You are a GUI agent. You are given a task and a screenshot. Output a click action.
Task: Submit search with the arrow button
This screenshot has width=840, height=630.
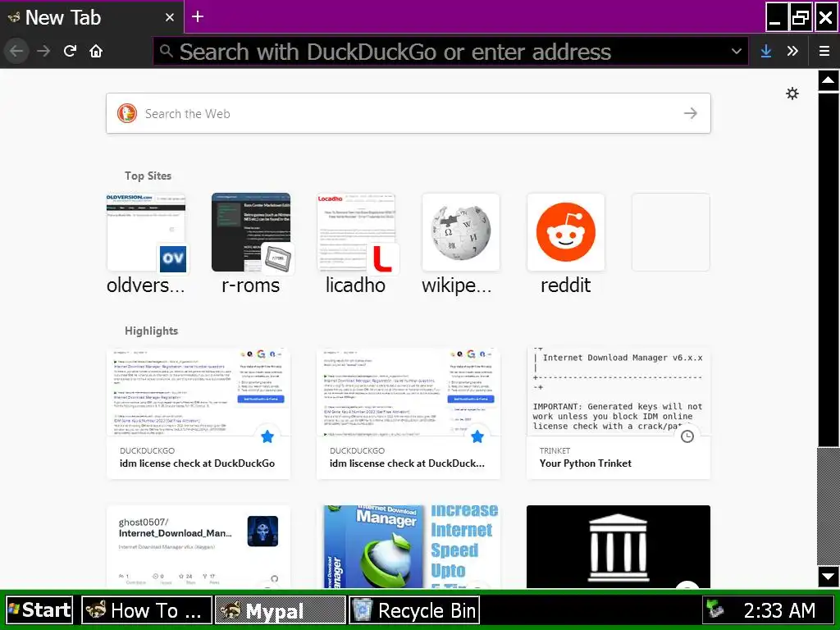691,113
